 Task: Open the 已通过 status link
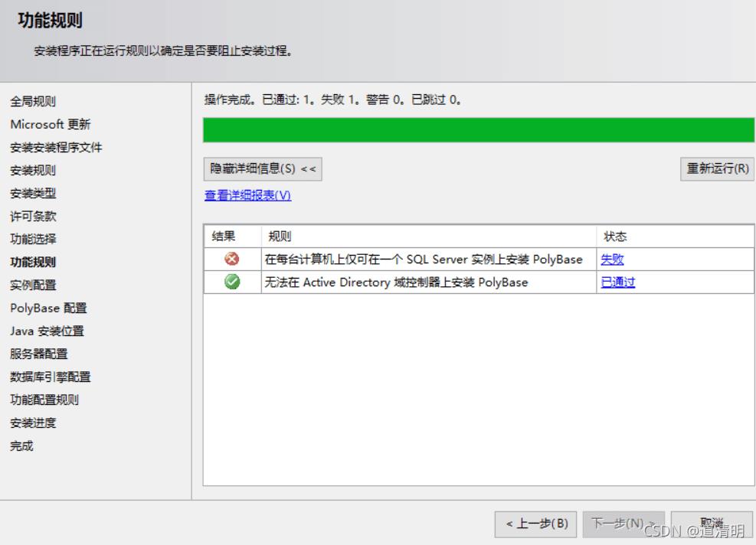617,282
